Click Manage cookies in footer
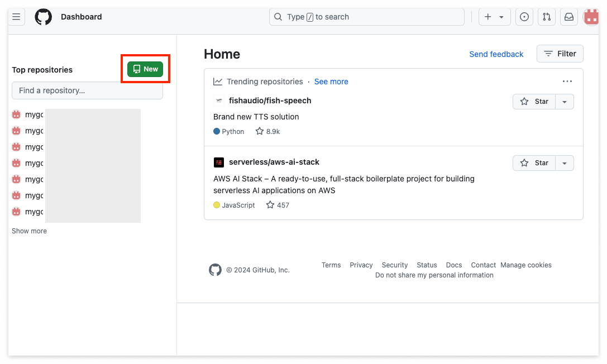607x364 pixels. 526,265
